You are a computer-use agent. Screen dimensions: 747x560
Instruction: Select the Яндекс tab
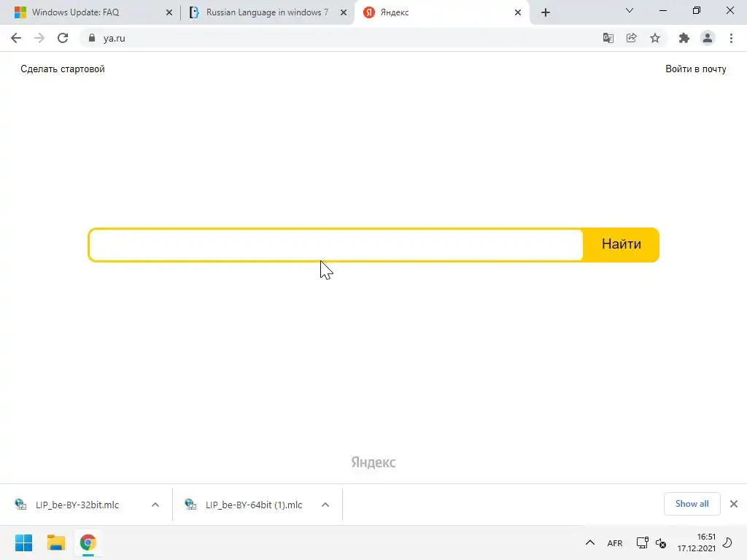441,12
